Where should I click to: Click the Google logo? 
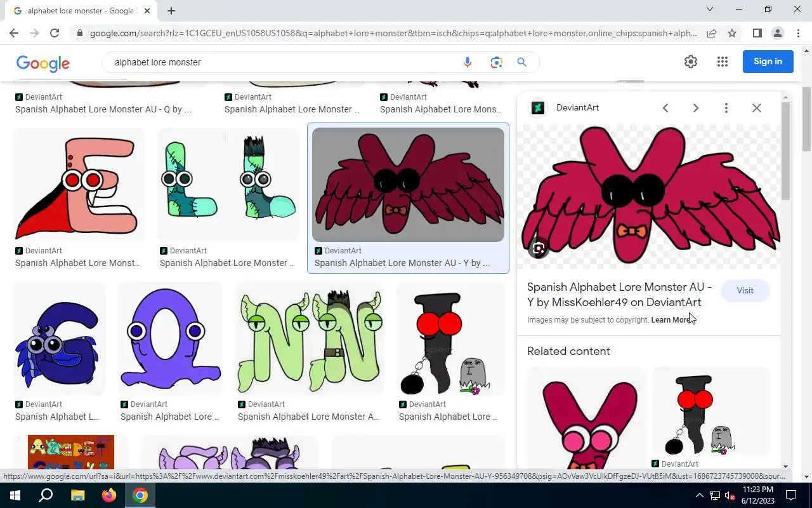(x=43, y=63)
